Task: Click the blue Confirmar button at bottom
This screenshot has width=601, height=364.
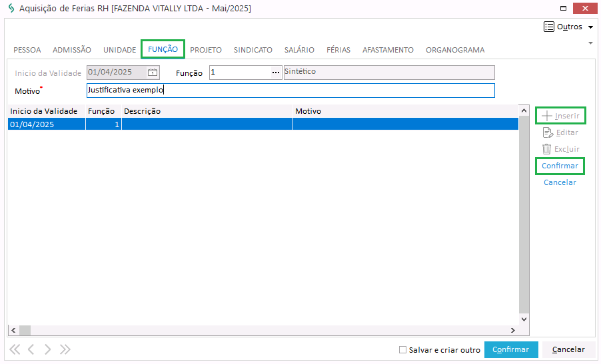Action: click(x=511, y=349)
